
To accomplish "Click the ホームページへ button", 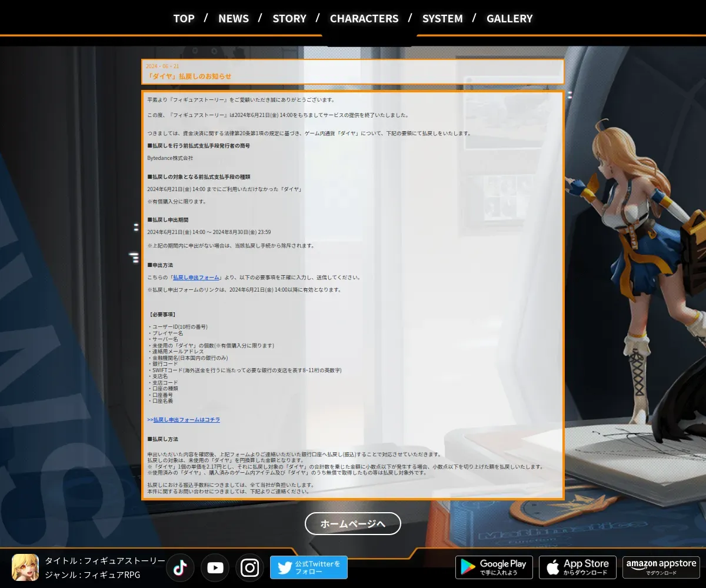I will coord(353,523).
